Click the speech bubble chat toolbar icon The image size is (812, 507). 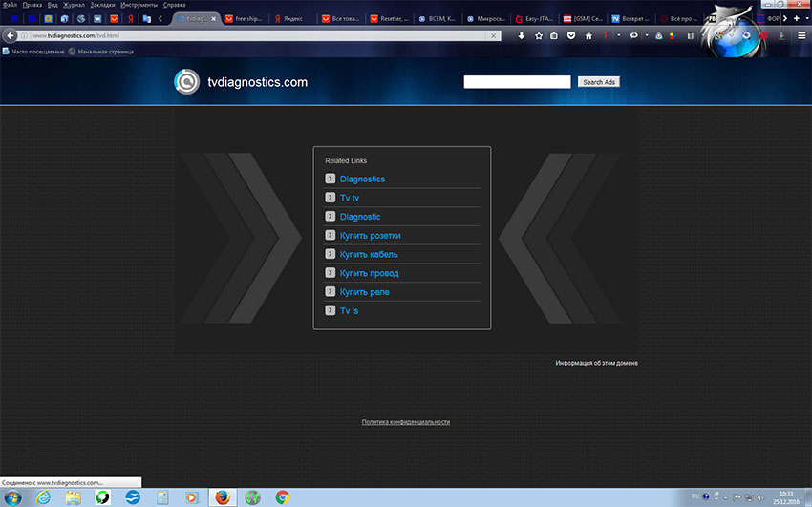click(x=634, y=35)
